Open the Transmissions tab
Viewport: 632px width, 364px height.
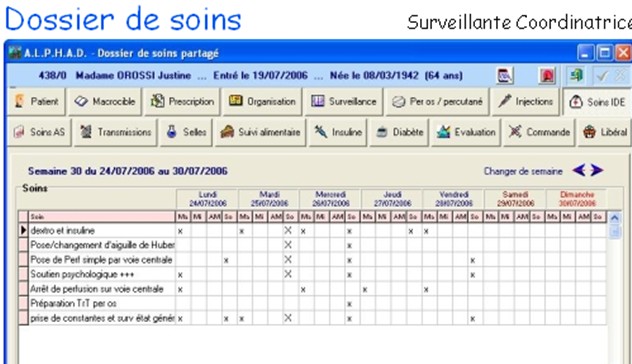116,132
